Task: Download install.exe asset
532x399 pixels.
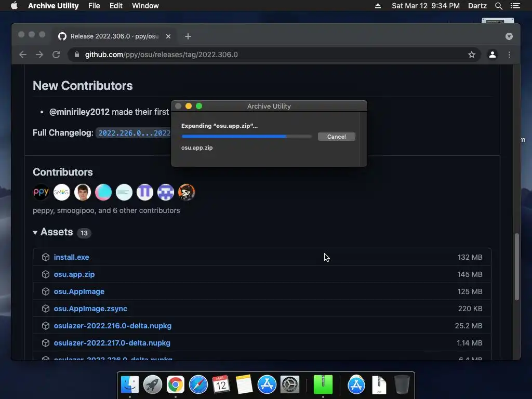Action: point(71,257)
